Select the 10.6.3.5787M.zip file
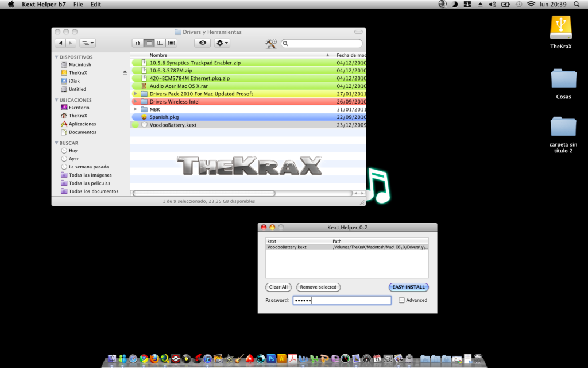The width and height of the screenshot is (588, 368). [x=248, y=71]
